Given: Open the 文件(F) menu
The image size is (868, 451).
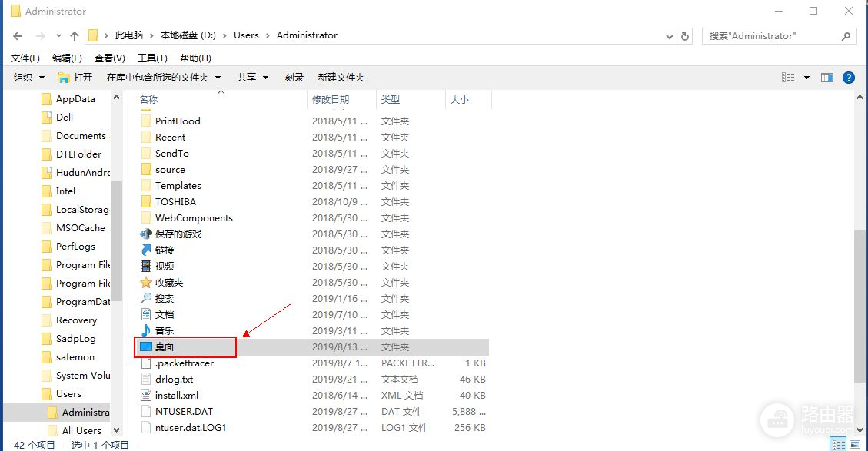Looking at the screenshot, I should click(25, 58).
